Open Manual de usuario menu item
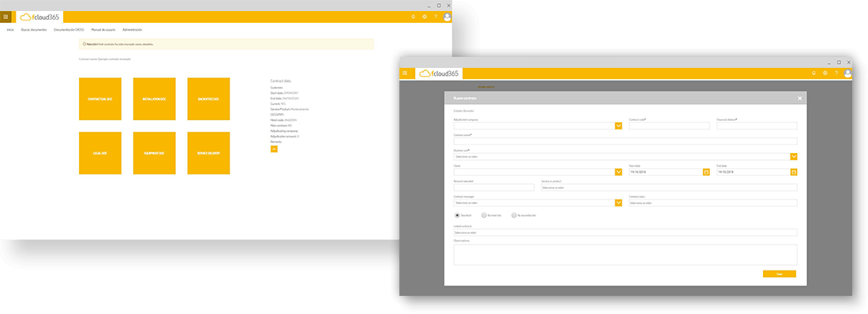Viewport: 868px width, 314px height. click(103, 29)
